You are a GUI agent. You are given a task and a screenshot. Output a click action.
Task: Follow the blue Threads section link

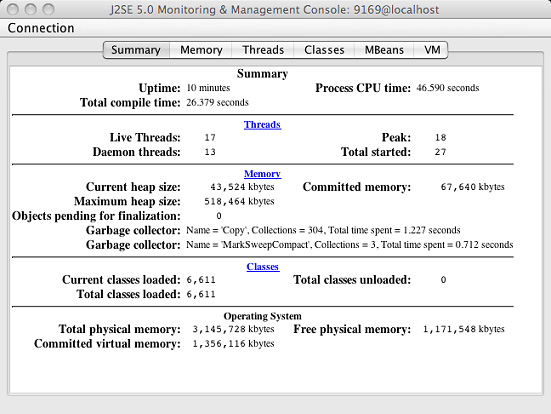(x=262, y=124)
